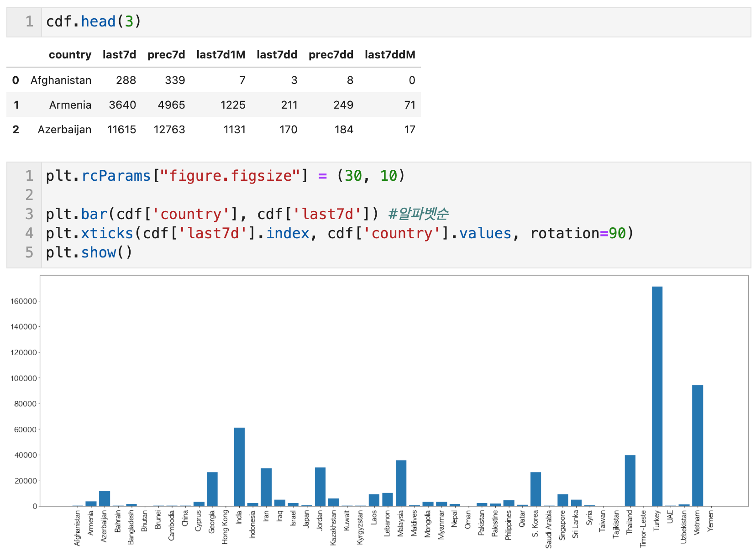Click the plt.show() code line
Viewport: 756px width, 556px height.
tap(89, 252)
